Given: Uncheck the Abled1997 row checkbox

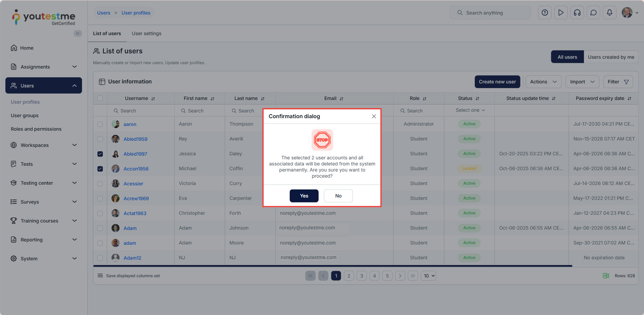Looking at the screenshot, I should point(100,154).
